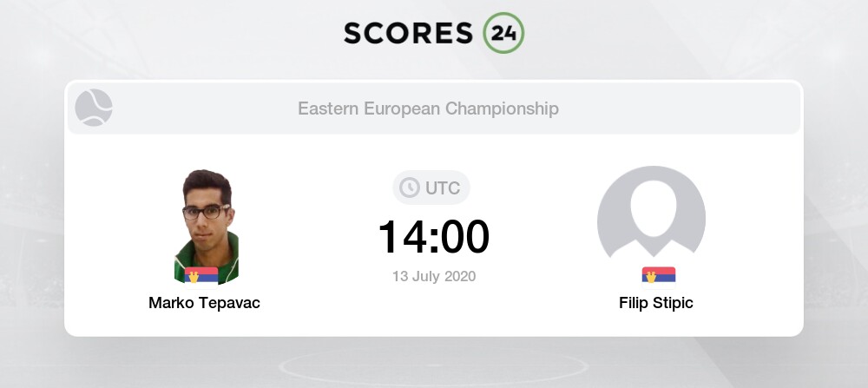
Task: Select the UTC timezone label
Action: [x=442, y=187]
